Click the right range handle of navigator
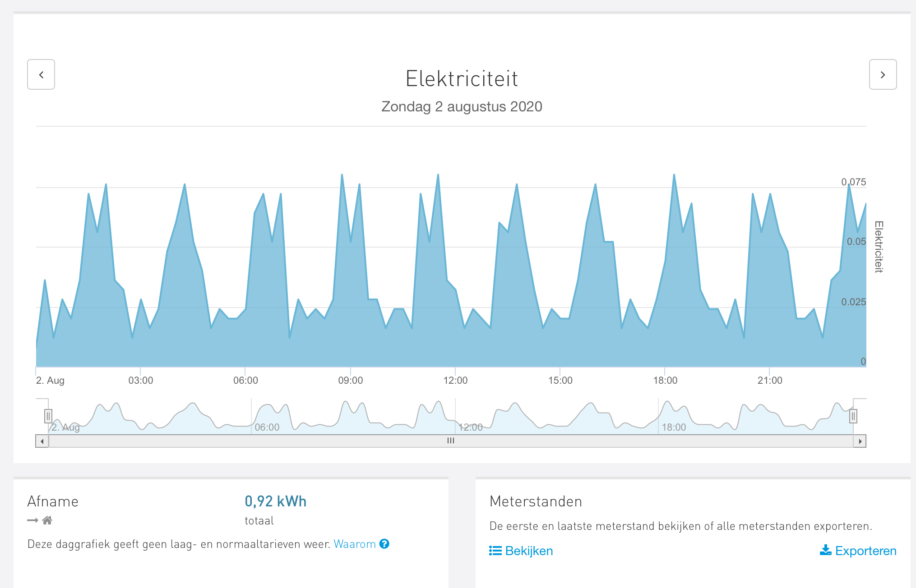916x588 pixels. coord(853,416)
